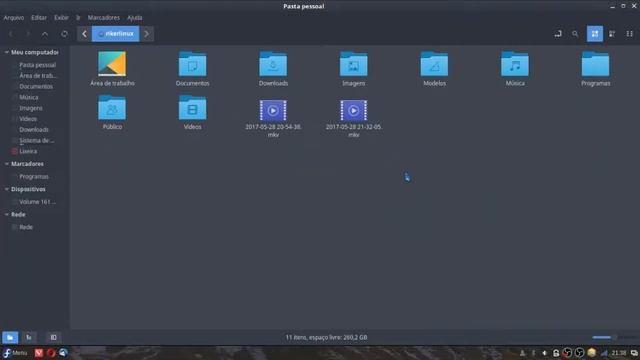Viewport: 640px width, 360px height.
Task: Open the Arquivo menu
Action: tap(14, 18)
